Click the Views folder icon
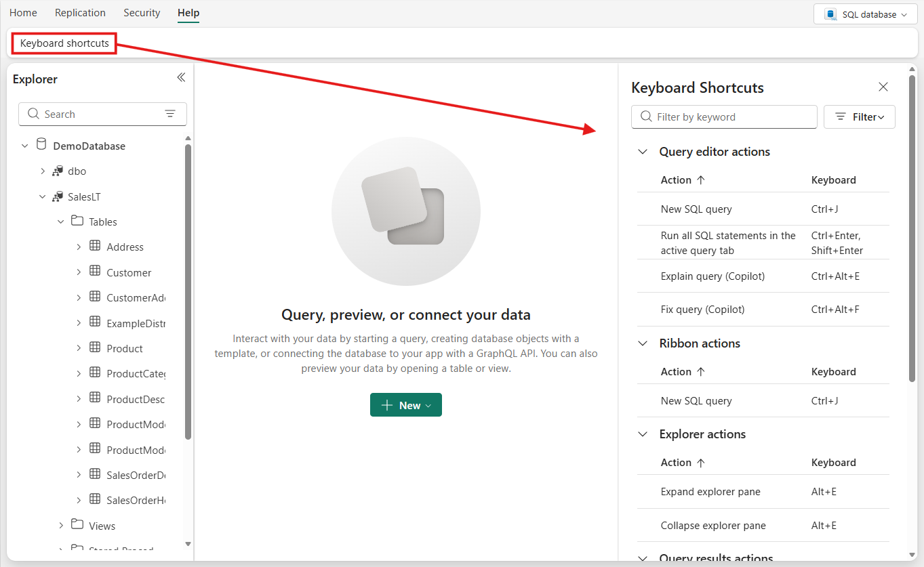This screenshot has height=567, width=924. (x=77, y=525)
